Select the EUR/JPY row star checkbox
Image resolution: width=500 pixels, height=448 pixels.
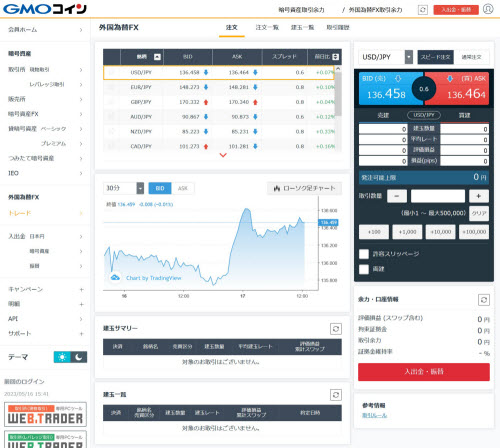(x=111, y=87)
